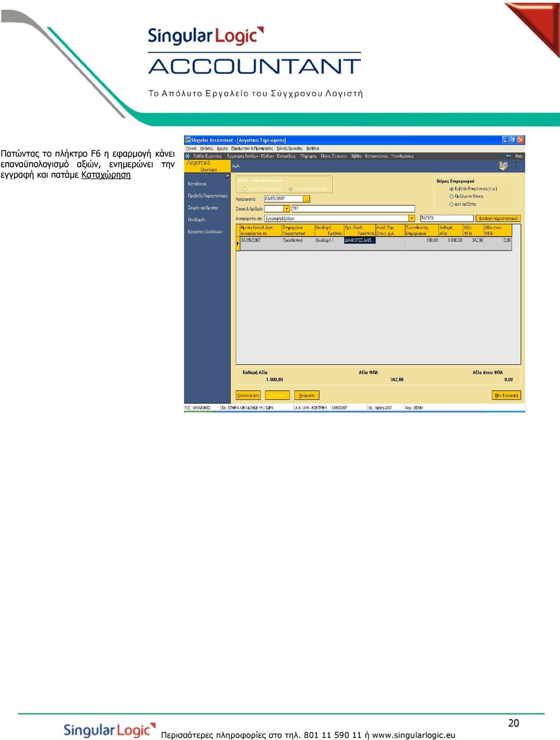Open the Βιβλία toolbar item
Viewport: 560px width, 740px height.
coord(356,156)
